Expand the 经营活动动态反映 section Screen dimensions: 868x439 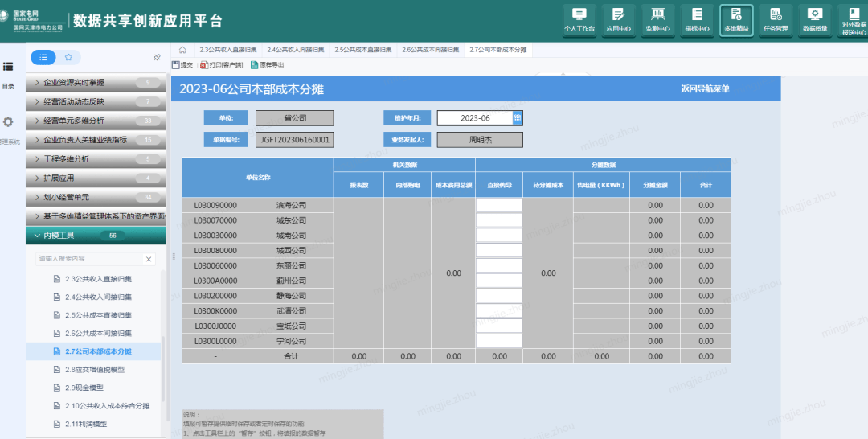pos(95,101)
